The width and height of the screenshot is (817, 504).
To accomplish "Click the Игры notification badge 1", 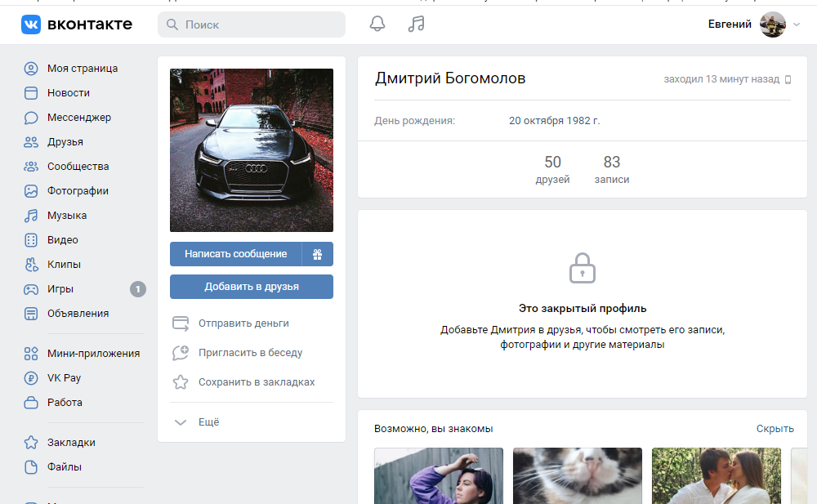I will coord(137,288).
